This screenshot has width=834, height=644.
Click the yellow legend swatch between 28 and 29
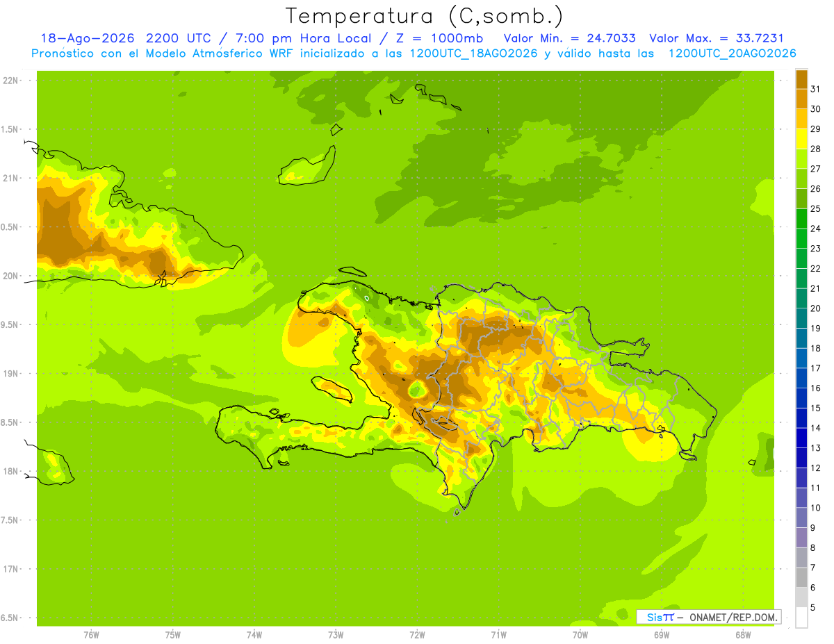[x=801, y=138]
